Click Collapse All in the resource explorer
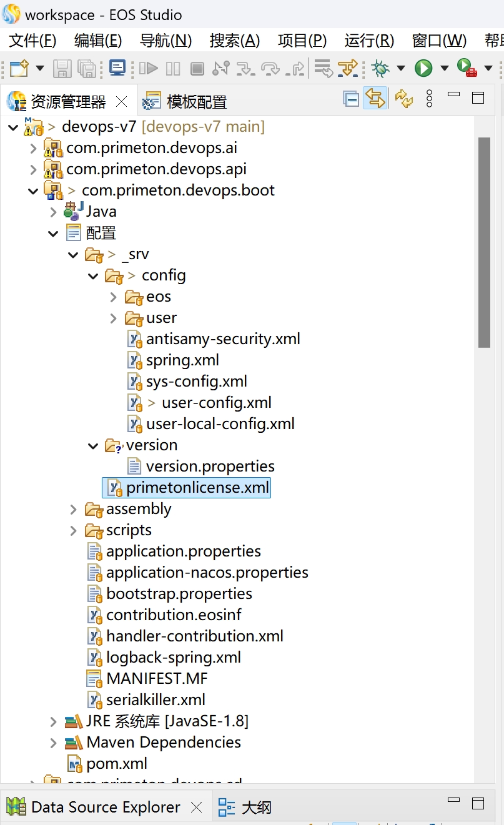Viewport: 504px width, 825px height. tap(352, 99)
